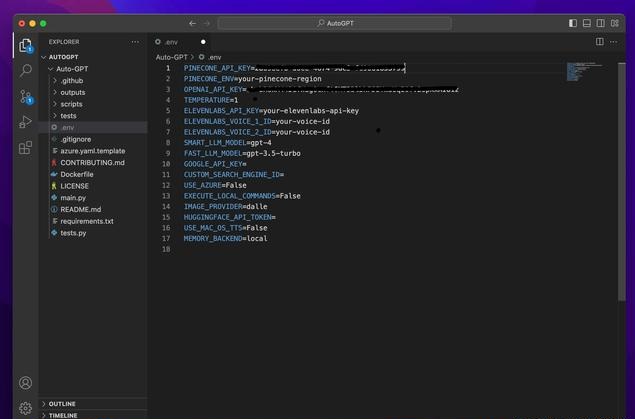Toggle Secondary Side Bar layout button
635x419 pixels.
[600, 23]
